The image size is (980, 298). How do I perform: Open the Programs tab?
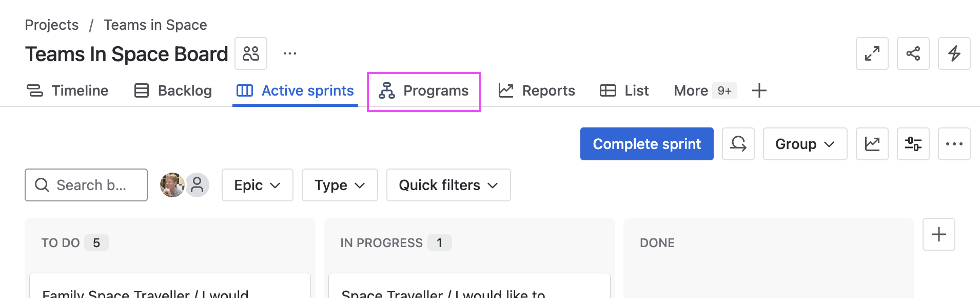point(424,91)
